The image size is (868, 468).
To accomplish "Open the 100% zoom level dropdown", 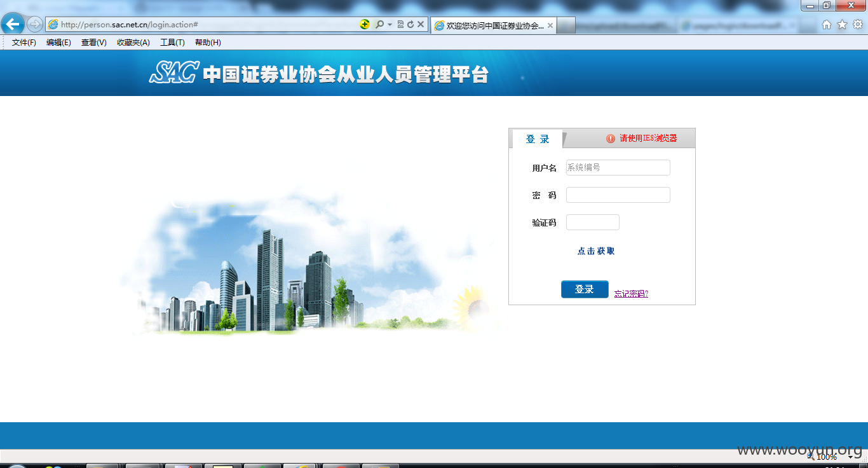I will click(x=850, y=457).
